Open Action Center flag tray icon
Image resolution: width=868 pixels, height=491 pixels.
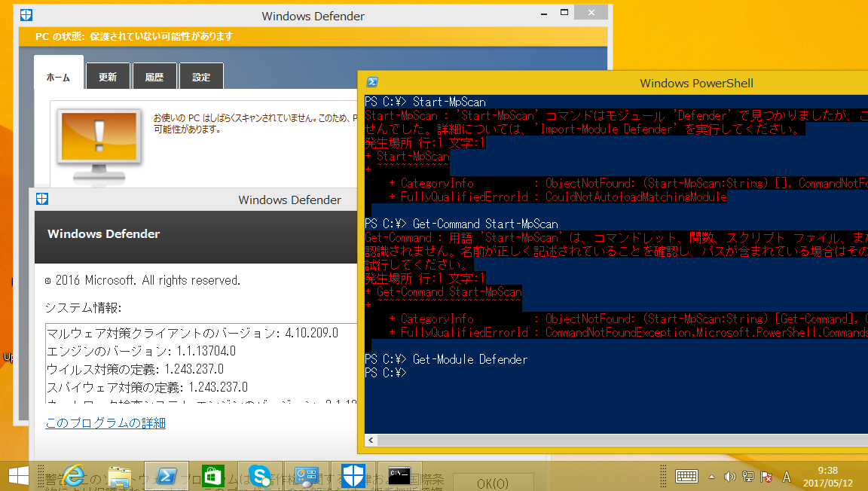[x=767, y=477]
